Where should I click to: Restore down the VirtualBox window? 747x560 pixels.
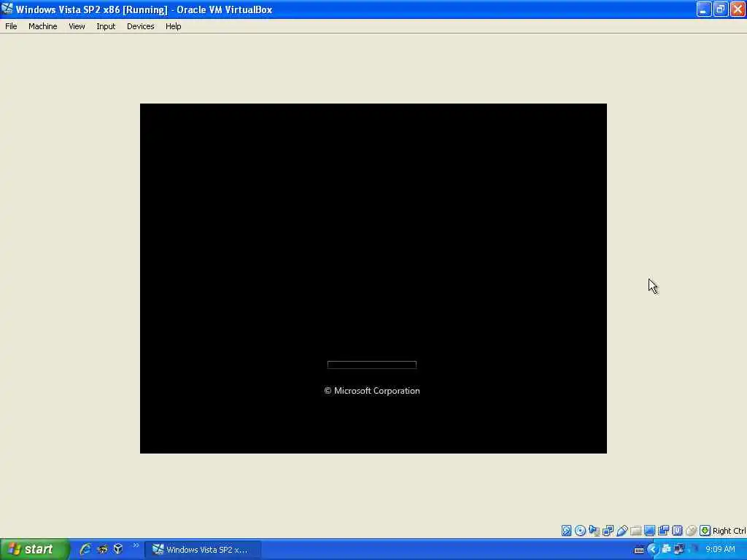click(x=720, y=9)
